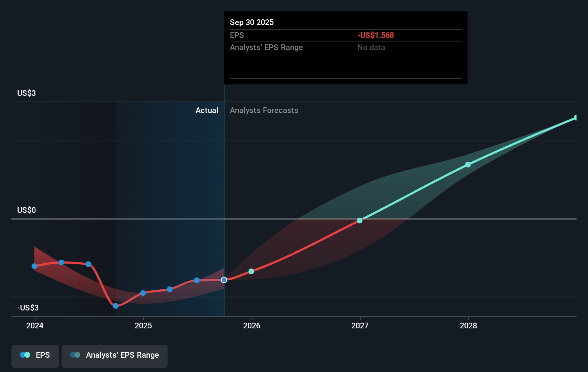Click the No data value in tooltip
Viewport: 588px width, 372px height.
coord(371,47)
